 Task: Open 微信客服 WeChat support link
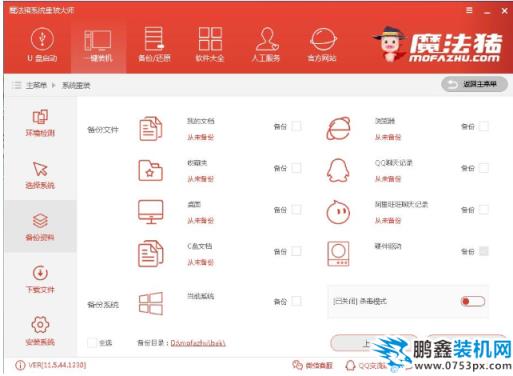point(319,366)
